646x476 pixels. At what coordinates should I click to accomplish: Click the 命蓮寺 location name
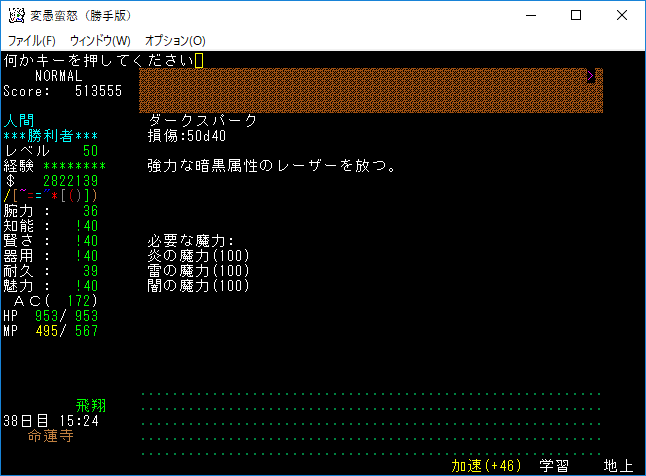click(49, 436)
